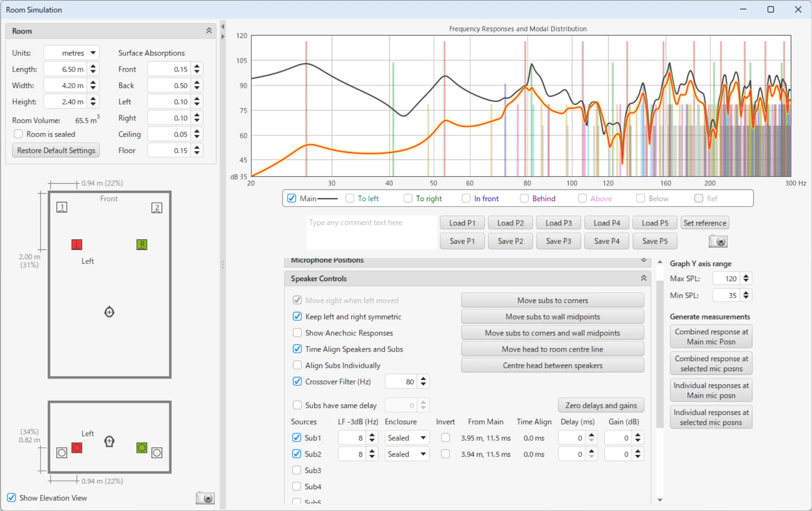Open Sub1 Enclosure type dropdown
812x511 pixels.
coord(406,438)
